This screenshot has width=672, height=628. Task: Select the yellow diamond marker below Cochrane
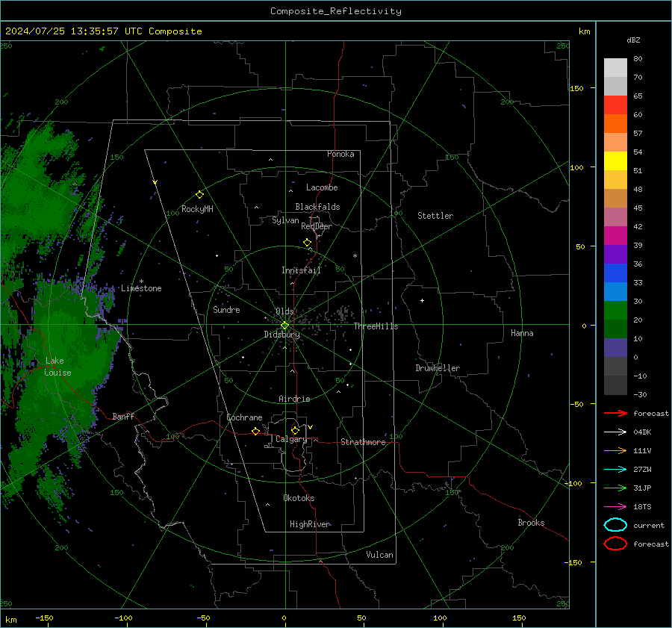(x=255, y=431)
